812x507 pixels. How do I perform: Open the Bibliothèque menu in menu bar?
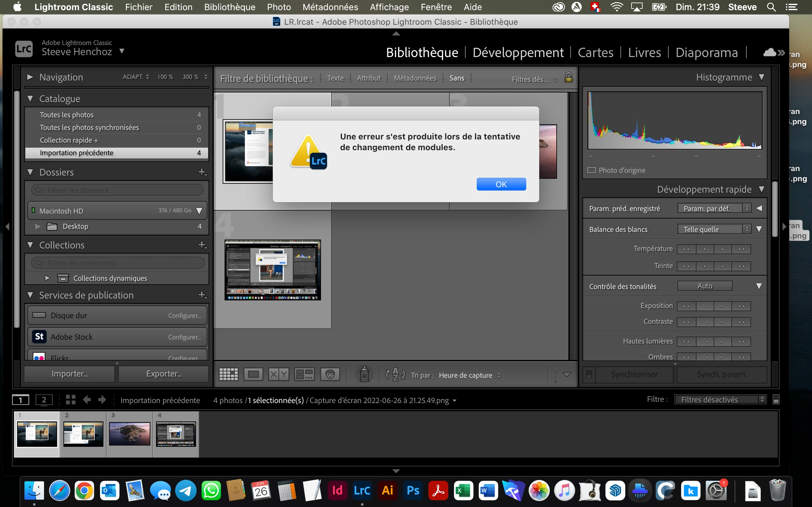click(x=230, y=7)
